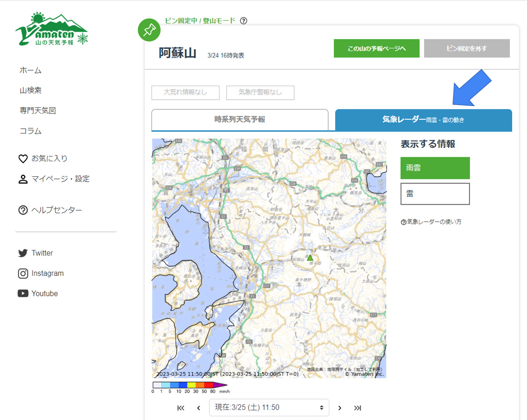Open 専門天気図 in sidebar
527x420 pixels.
click(38, 111)
